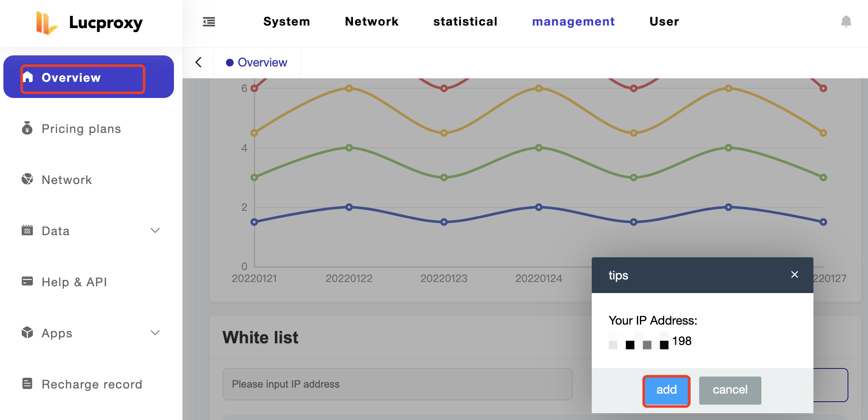Open the Network top menu
868x420 pixels.
[x=372, y=22]
